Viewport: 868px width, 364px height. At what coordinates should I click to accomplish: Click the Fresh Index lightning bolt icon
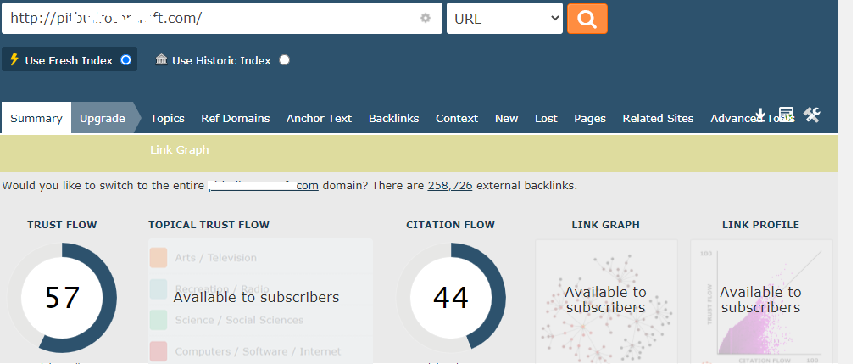tap(14, 60)
